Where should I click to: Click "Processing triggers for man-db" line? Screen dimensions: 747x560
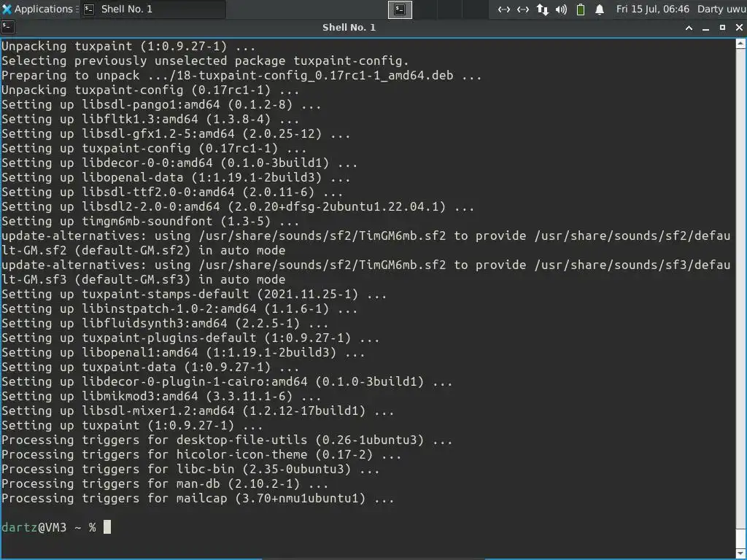tap(165, 484)
